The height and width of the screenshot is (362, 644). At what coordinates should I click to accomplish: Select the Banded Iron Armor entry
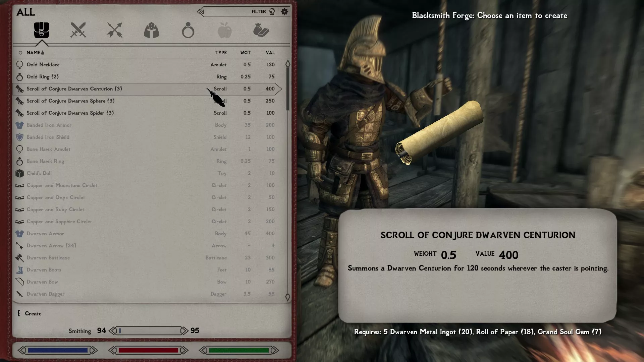click(147, 125)
